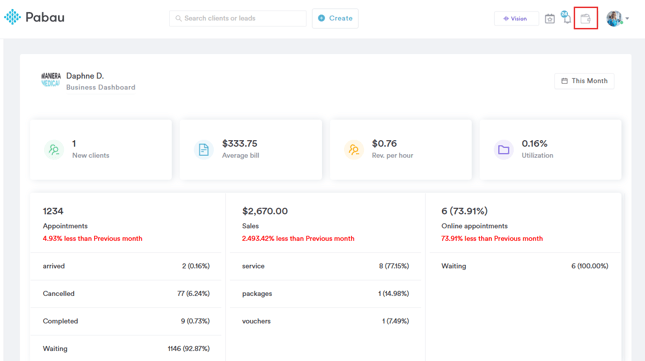
Task: Expand the user profile dropdown arrow
Action: coord(627,19)
